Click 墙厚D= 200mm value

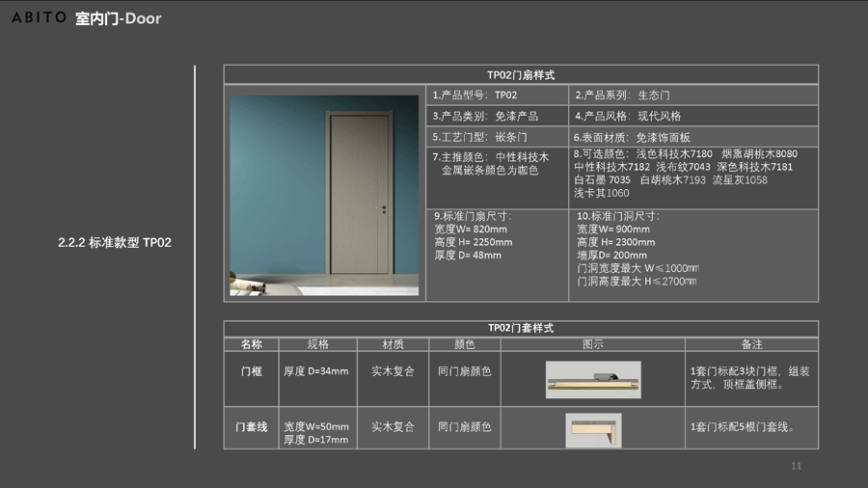pos(611,255)
